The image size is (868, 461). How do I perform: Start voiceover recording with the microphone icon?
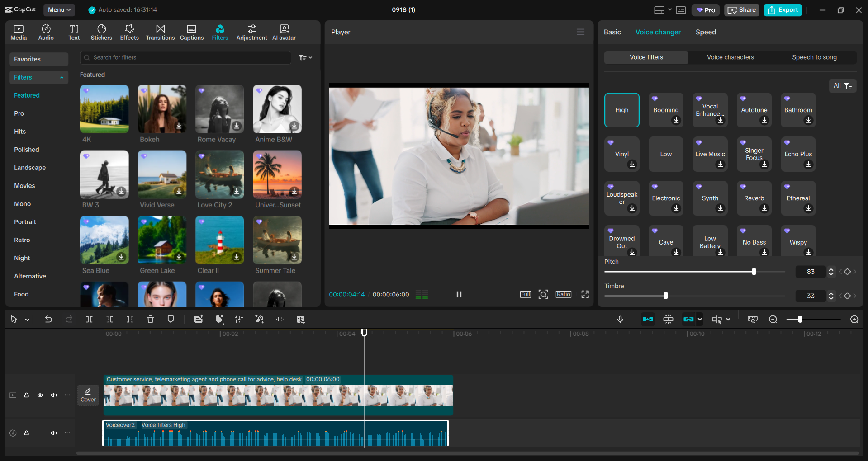pos(620,319)
